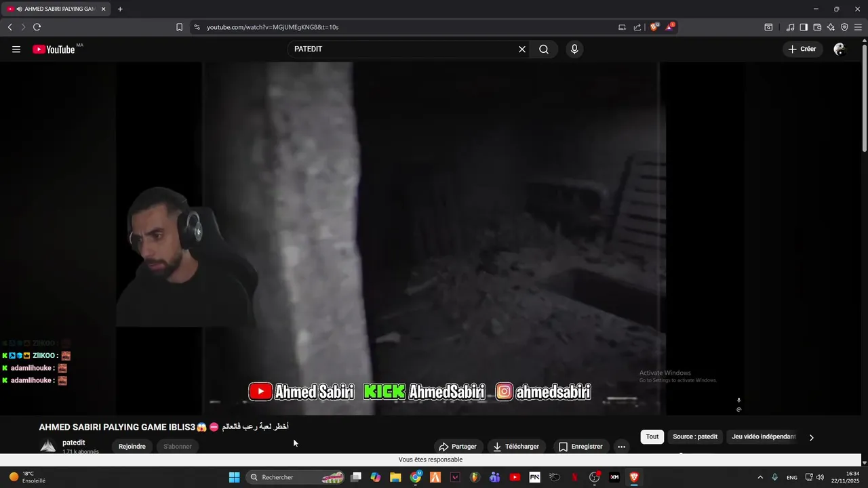Select the youtube.com address bar URL
Screen dimensions: 868x488
pyautogui.click(x=273, y=27)
